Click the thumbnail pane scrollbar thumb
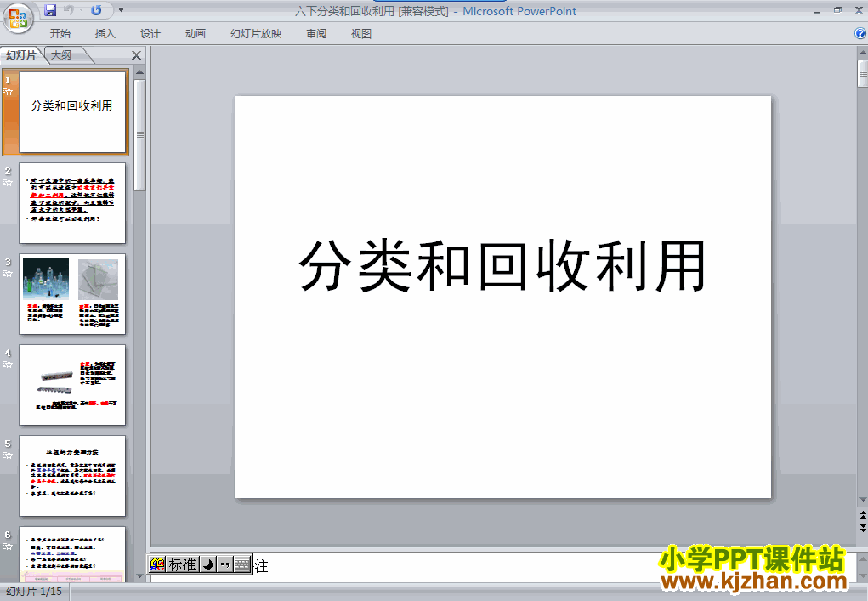868x601 pixels. click(139, 135)
